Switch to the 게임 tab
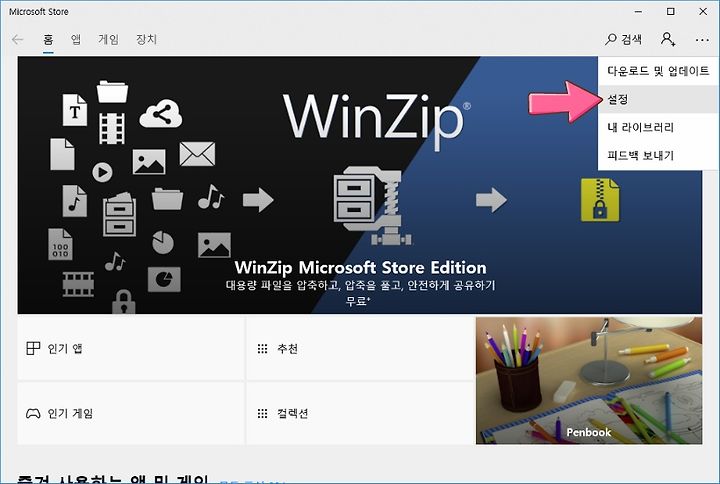The width and height of the screenshot is (720, 484). (x=108, y=39)
